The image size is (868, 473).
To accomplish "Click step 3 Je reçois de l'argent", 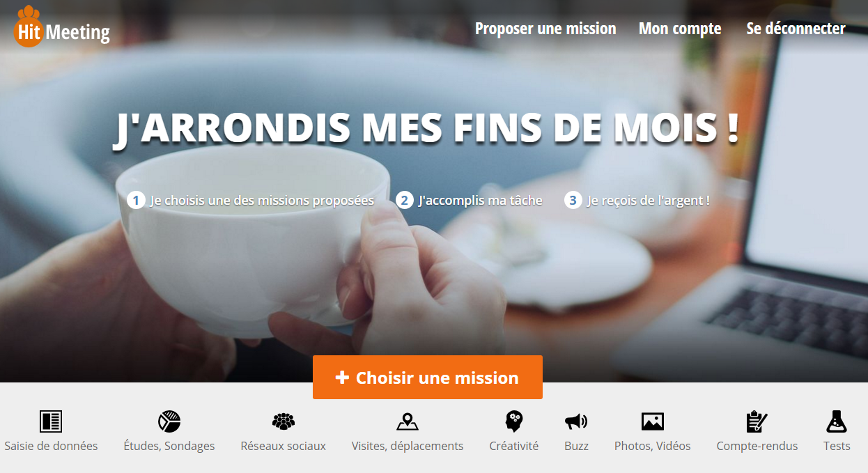I will point(637,201).
